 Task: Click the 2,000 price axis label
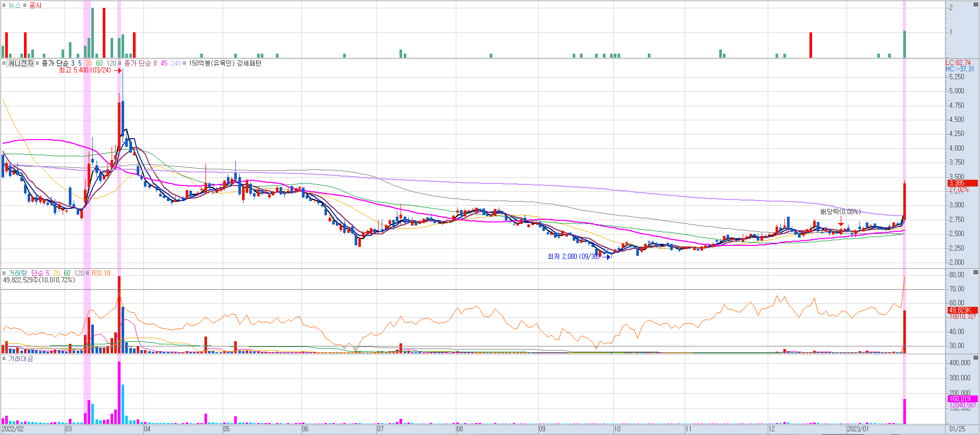[x=957, y=262]
